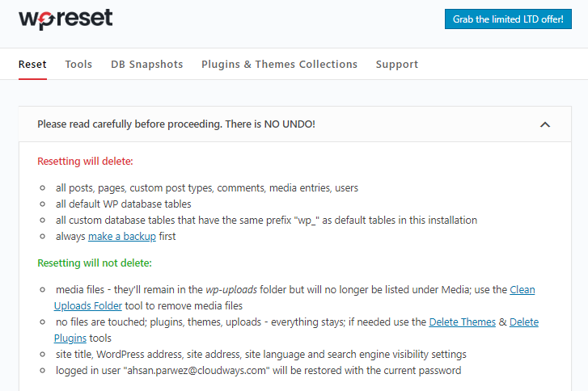
Task: Click Grab the limited LTD offer button
Action: pos(508,19)
